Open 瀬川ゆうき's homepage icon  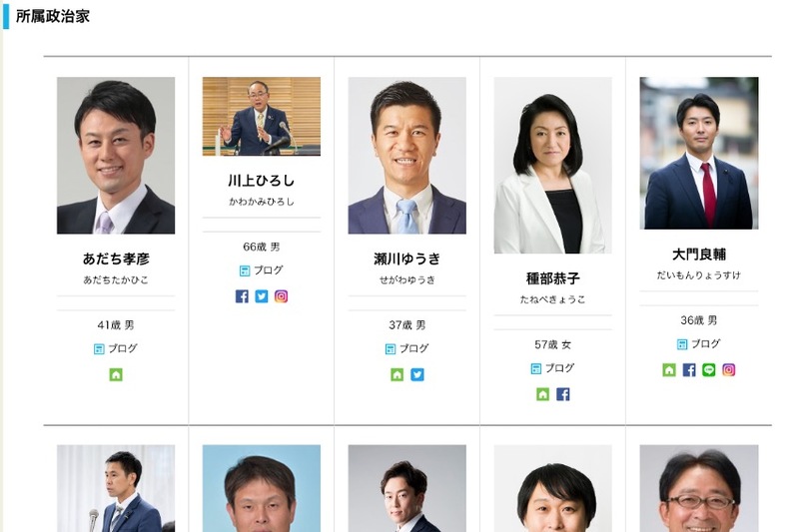pyautogui.click(x=397, y=375)
